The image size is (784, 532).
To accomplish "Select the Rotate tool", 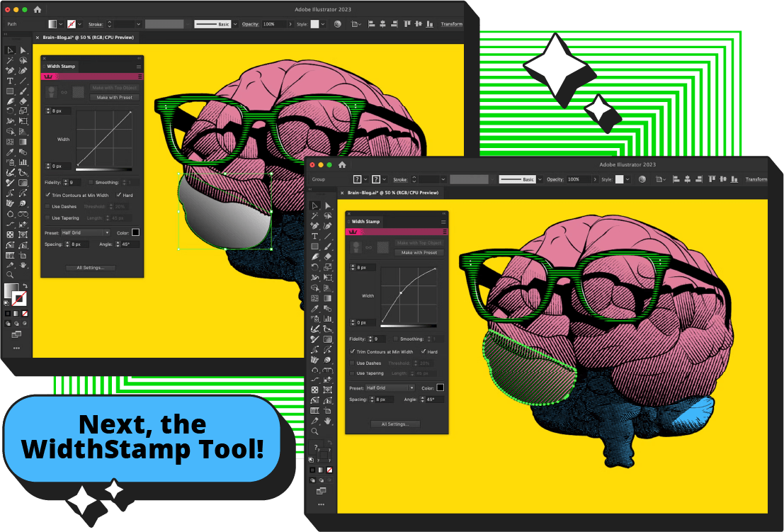I will coord(314,265).
